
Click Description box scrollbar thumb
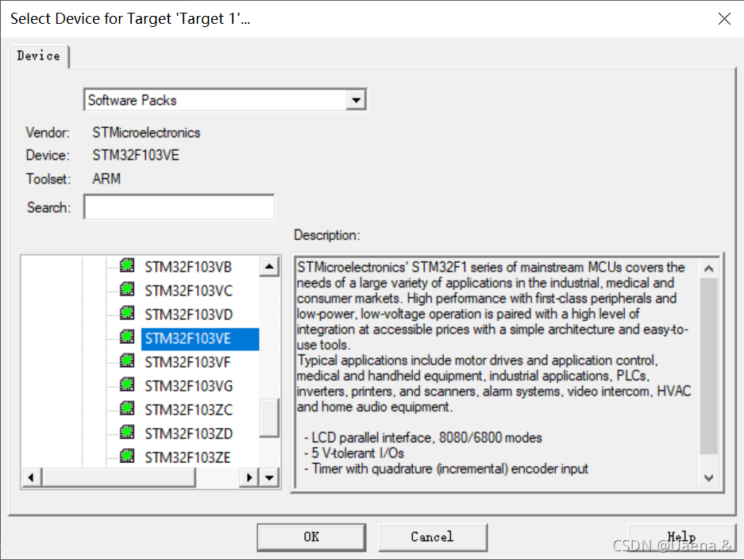(x=709, y=366)
